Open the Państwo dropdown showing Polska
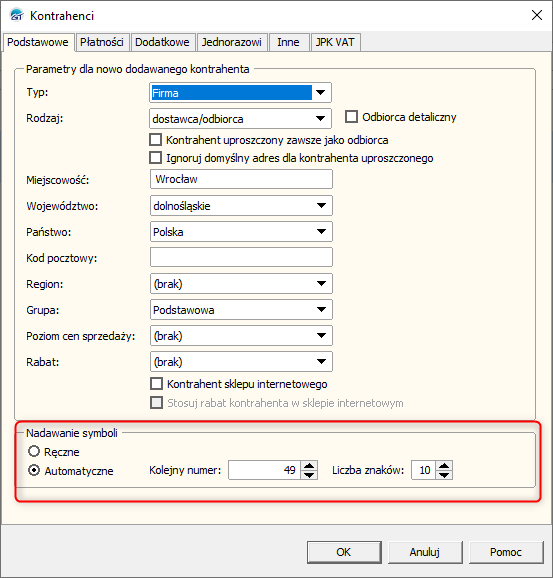Image resolution: width=553 pixels, height=578 pixels. pyautogui.click(x=241, y=232)
